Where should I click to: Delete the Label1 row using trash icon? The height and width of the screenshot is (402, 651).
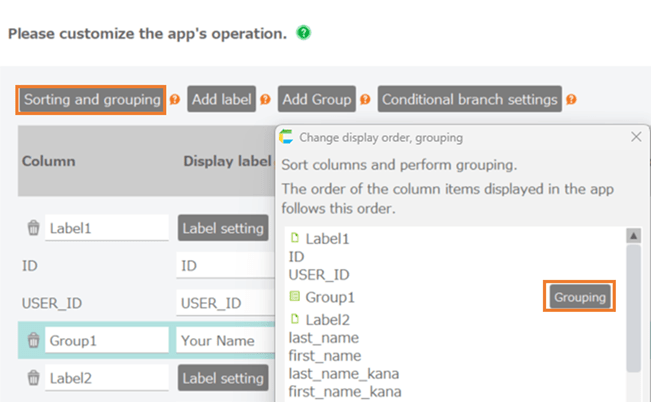33,228
